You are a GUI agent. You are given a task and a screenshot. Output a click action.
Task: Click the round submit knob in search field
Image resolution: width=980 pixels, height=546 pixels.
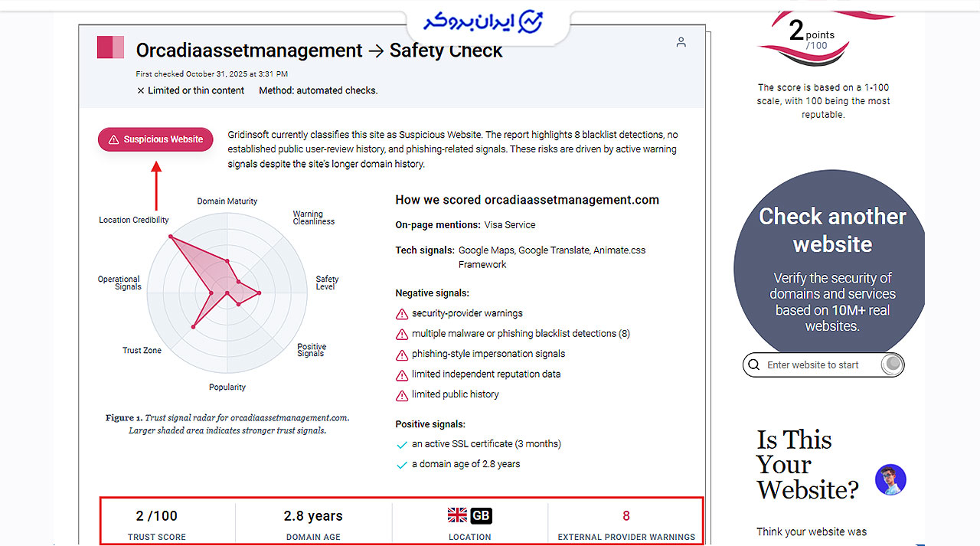point(892,365)
